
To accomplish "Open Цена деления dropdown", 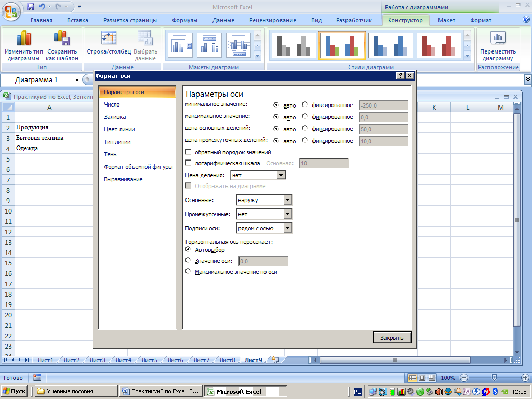I will coord(281,175).
